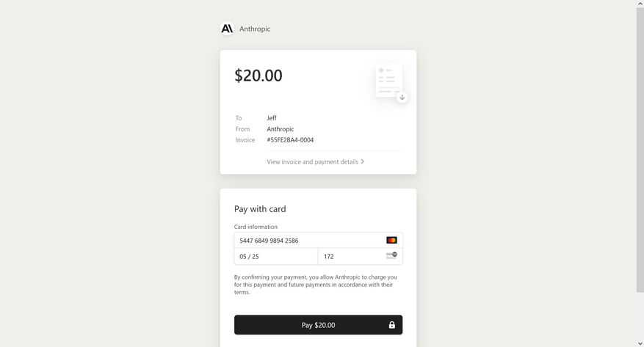Select the CVC field containing 172
This screenshot has width=644, height=347.
coord(352,256)
